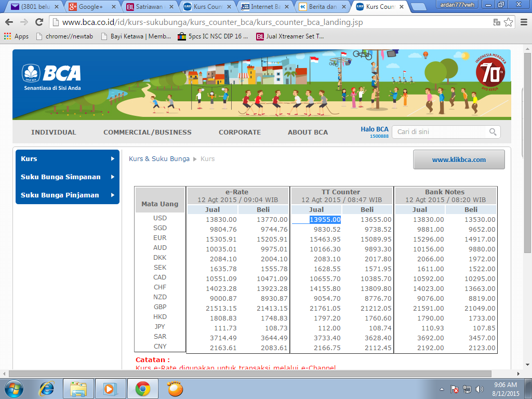Open Bayi Ketawa bookmark
Viewport: 532px width, 399px height.
tap(136, 36)
